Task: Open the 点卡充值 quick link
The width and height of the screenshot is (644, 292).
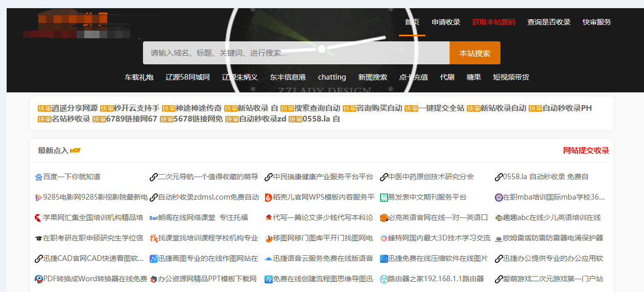Action: click(414, 77)
